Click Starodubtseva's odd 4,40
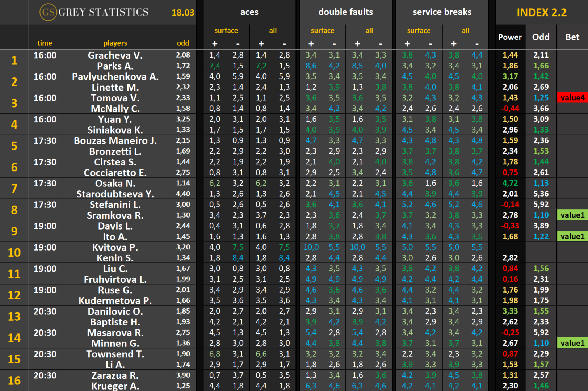Image resolution: width=588 pixels, height=391 pixels. click(x=183, y=194)
